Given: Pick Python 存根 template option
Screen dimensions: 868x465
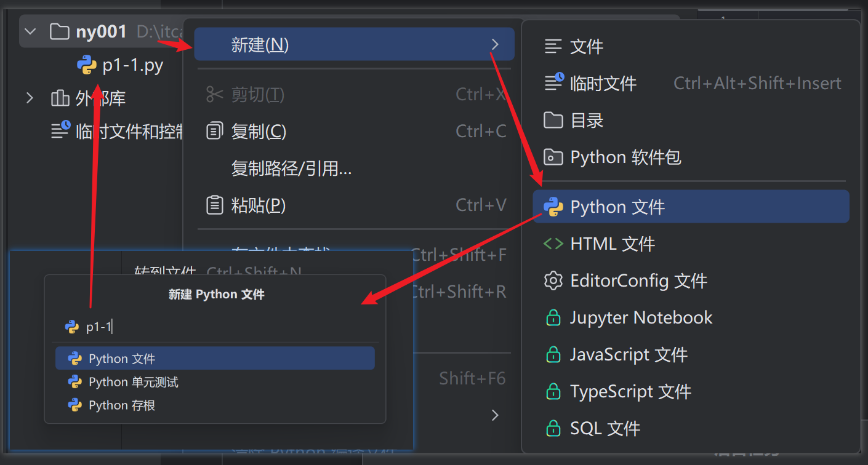Looking at the screenshot, I should 122,405.
